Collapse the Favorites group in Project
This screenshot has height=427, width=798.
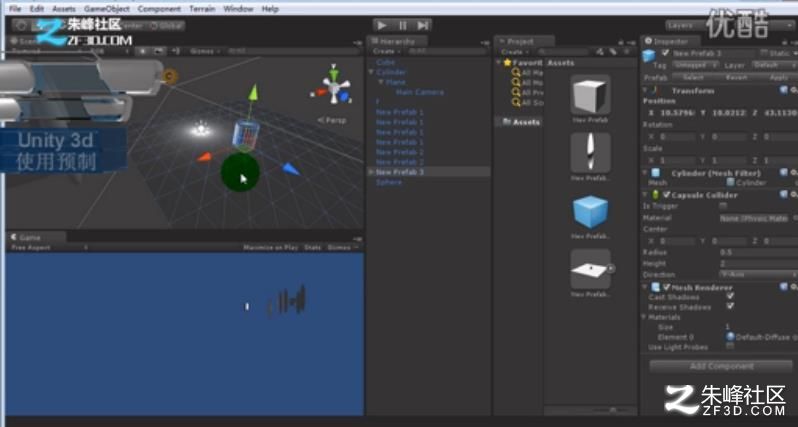(x=499, y=63)
